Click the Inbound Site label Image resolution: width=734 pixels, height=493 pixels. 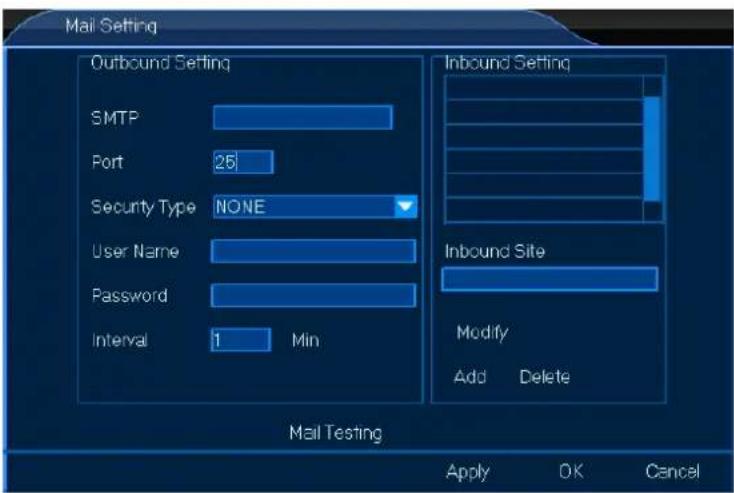tap(495, 251)
